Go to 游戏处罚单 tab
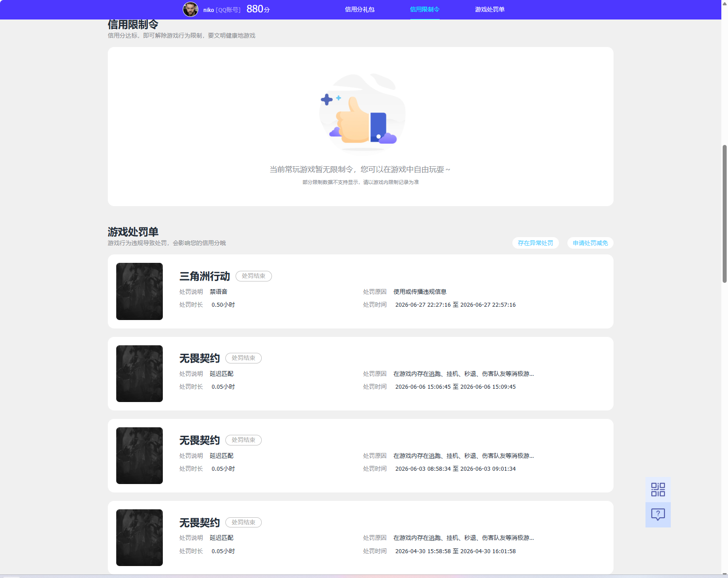 click(490, 9)
